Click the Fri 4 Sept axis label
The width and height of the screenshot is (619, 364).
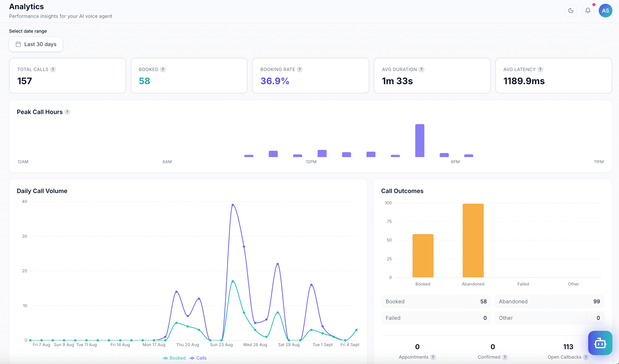(350, 345)
